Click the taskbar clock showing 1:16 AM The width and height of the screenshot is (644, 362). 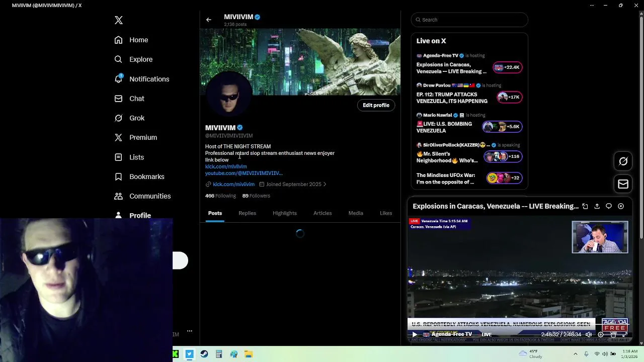pos(629,354)
